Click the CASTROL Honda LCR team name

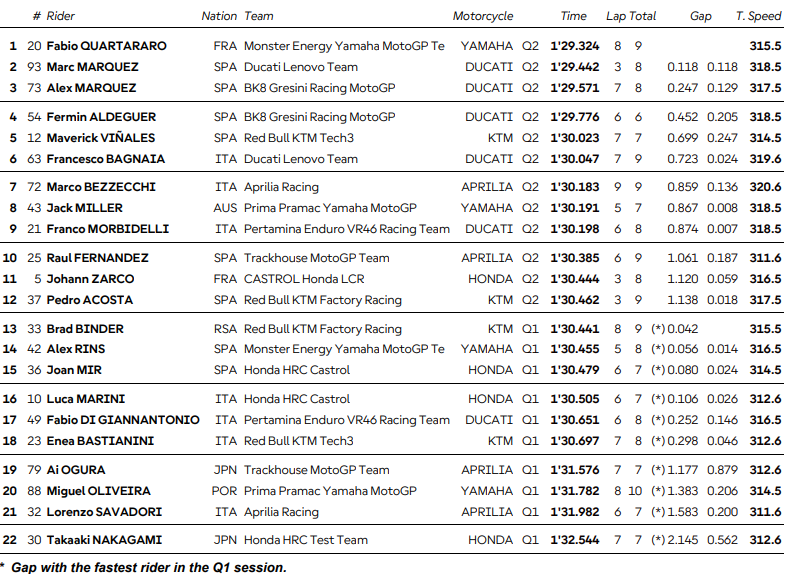[304, 279]
